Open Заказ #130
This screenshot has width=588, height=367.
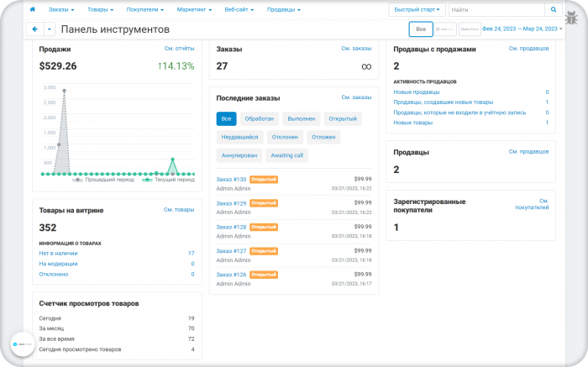click(x=231, y=180)
